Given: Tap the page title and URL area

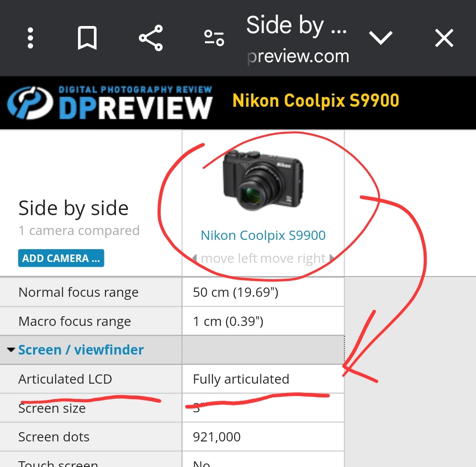Looking at the screenshot, I should (x=297, y=40).
